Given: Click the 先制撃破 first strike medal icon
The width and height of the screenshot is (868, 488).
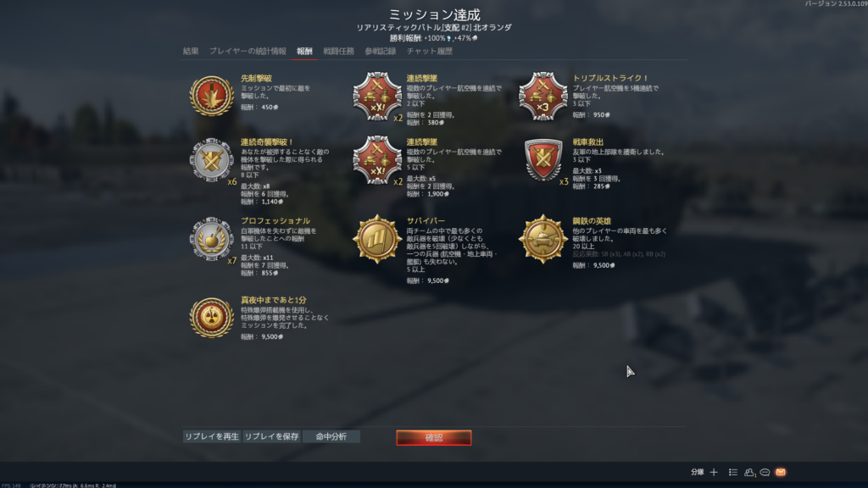Looking at the screenshot, I should (x=211, y=96).
